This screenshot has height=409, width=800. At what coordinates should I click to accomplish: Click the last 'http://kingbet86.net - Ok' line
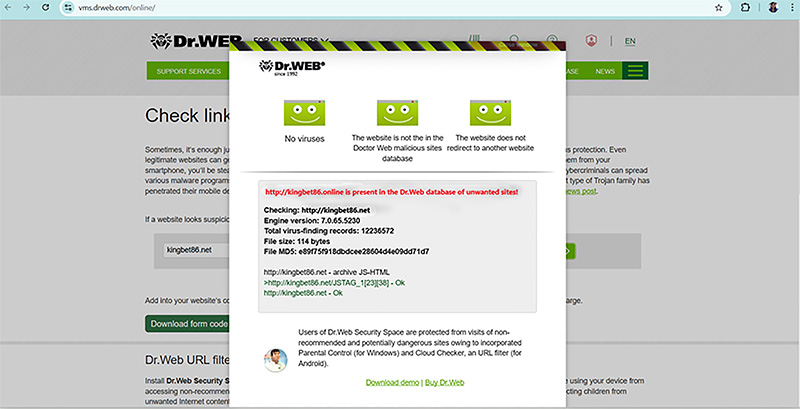click(x=303, y=293)
